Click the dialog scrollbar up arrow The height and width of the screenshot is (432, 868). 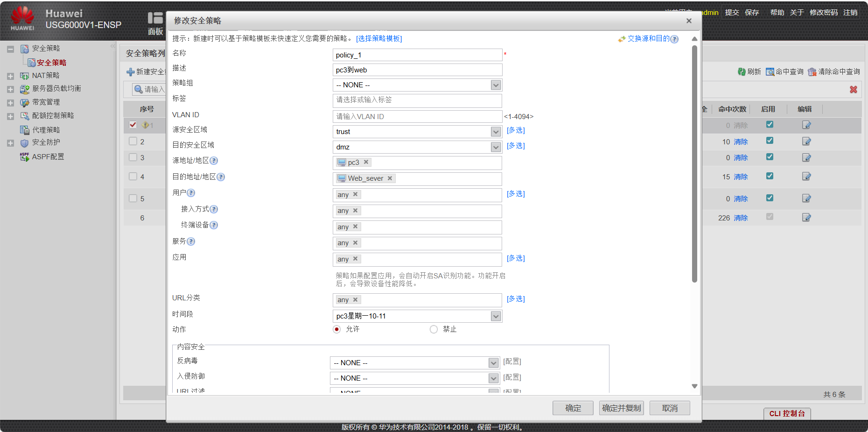[694, 39]
